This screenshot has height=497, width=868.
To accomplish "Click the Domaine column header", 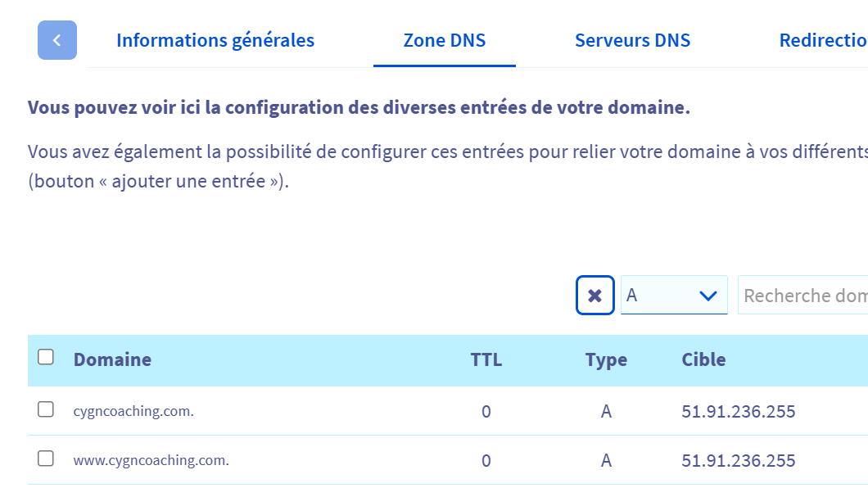I will point(112,359).
